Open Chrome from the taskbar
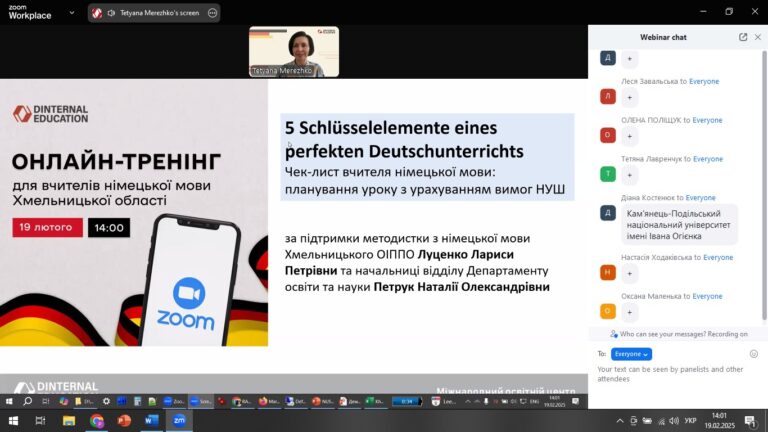768x432 pixels. [x=96, y=420]
